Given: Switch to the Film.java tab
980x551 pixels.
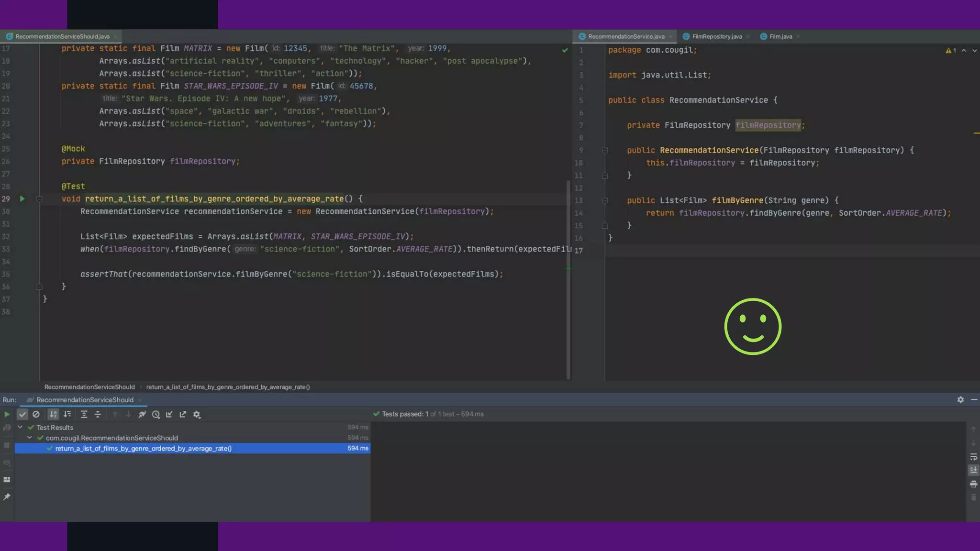Looking at the screenshot, I should coord(780,37).
